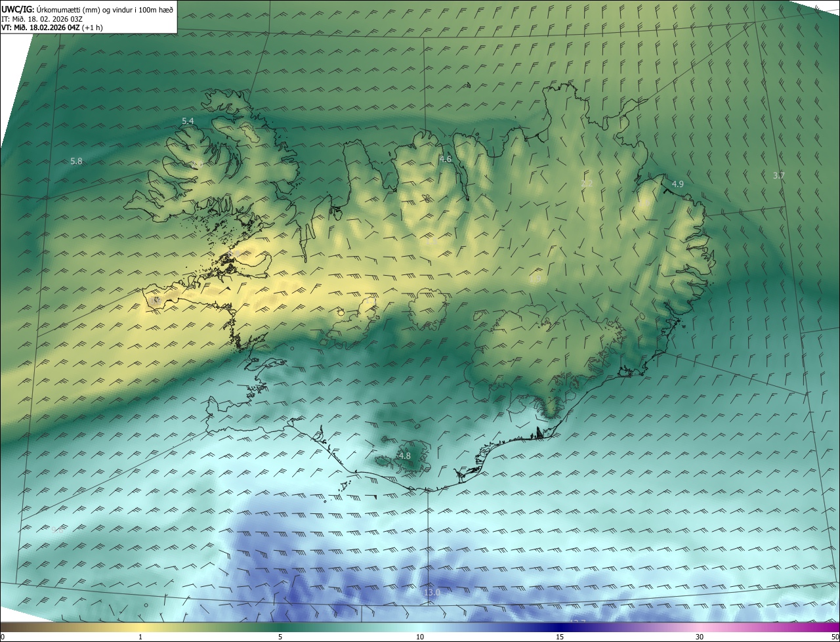The image size is (840, 642).
Task: Click the colour scale tick label '10'
Action: point(420,637)
